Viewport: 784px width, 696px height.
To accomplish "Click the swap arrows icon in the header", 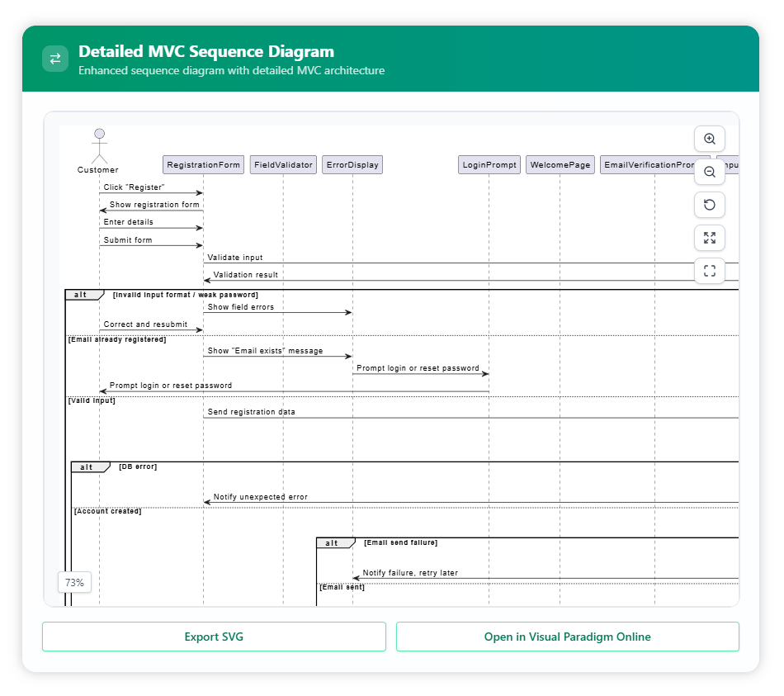I will [x=55, y=59].
